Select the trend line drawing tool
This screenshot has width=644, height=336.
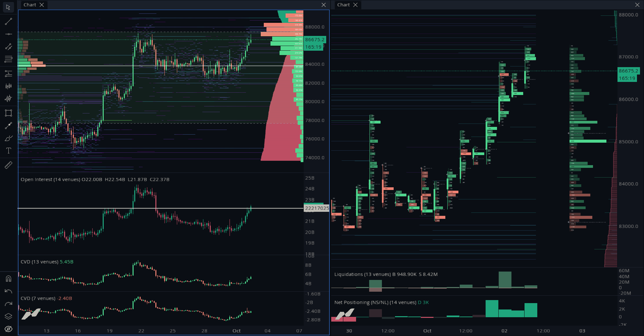point(8,22)
